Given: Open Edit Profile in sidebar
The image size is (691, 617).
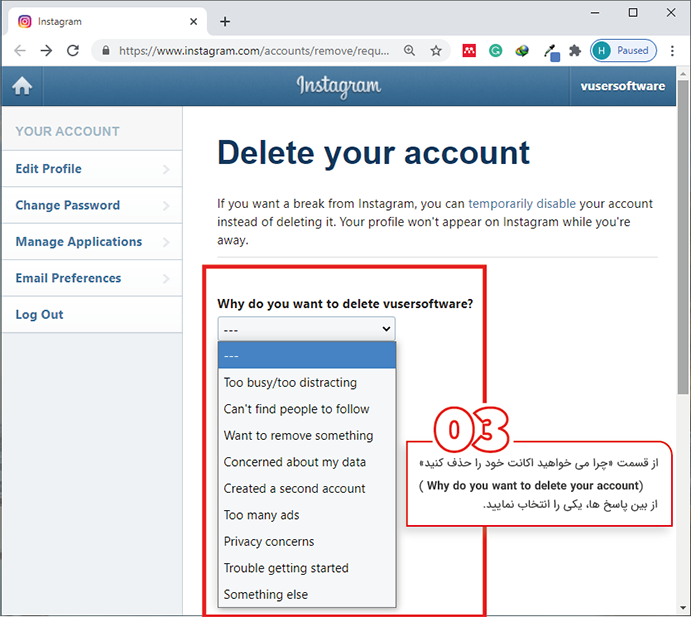Looking at the screenshot, I should (92, 169).
